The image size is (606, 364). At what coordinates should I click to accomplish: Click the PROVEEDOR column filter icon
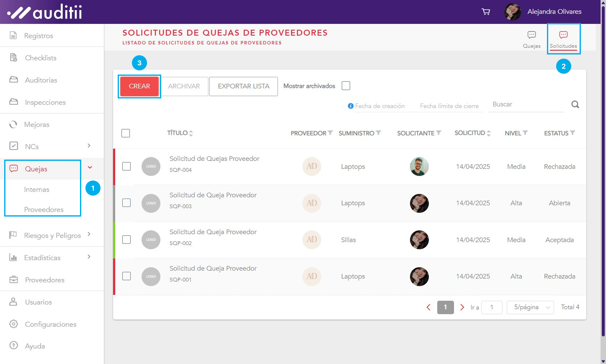[330, 133]
